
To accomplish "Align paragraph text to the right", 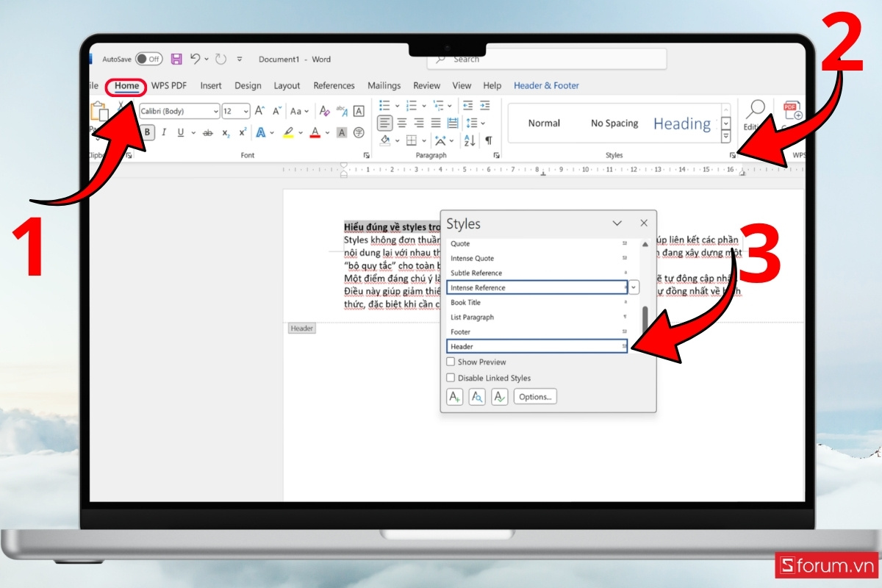I will click(419, 123).
